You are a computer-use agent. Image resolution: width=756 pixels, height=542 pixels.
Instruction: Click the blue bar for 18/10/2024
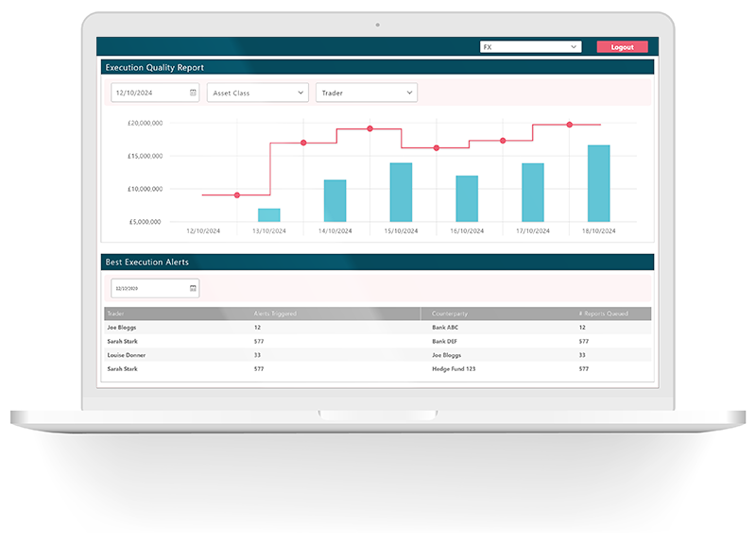coord(599,184)
